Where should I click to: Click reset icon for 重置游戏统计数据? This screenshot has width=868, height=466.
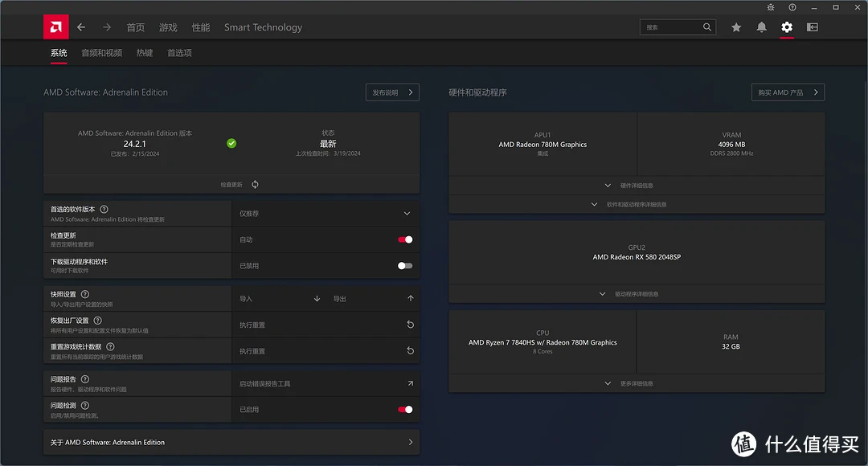410,350
